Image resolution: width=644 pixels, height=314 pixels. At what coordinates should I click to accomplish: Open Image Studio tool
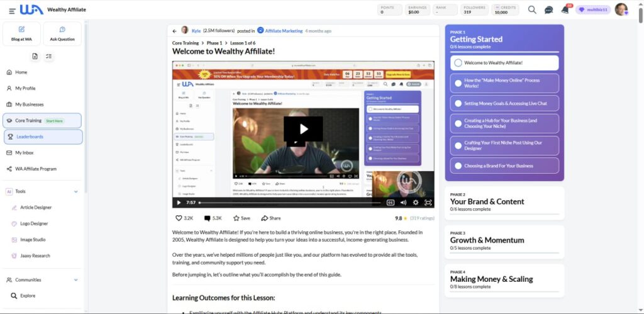33,240
